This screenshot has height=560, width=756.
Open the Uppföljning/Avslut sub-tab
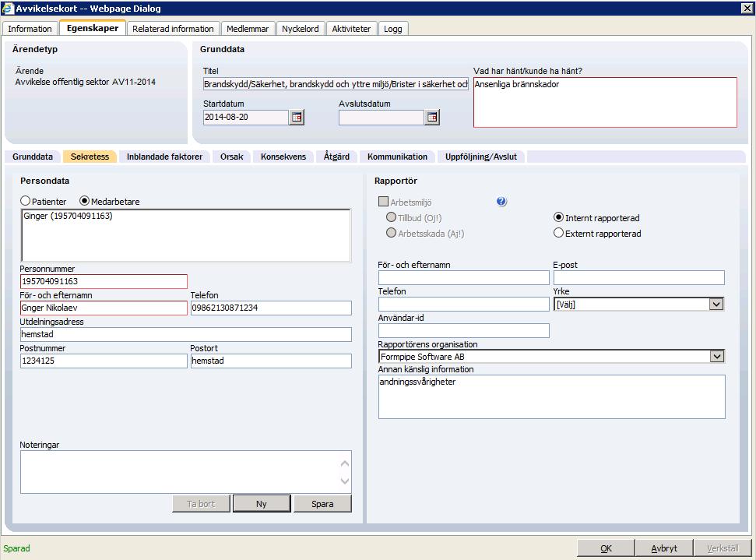tap(481, 157)
